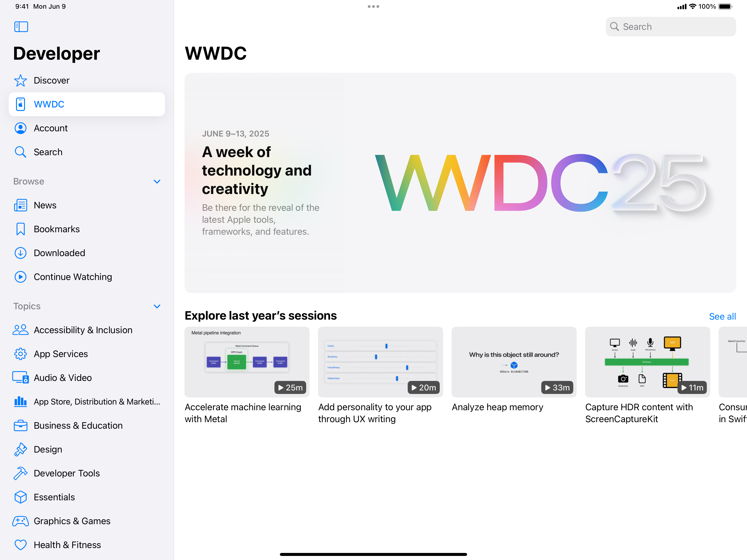Select the News newspaper icon
This screenshot has width=747, height=560.
(20, 205)
